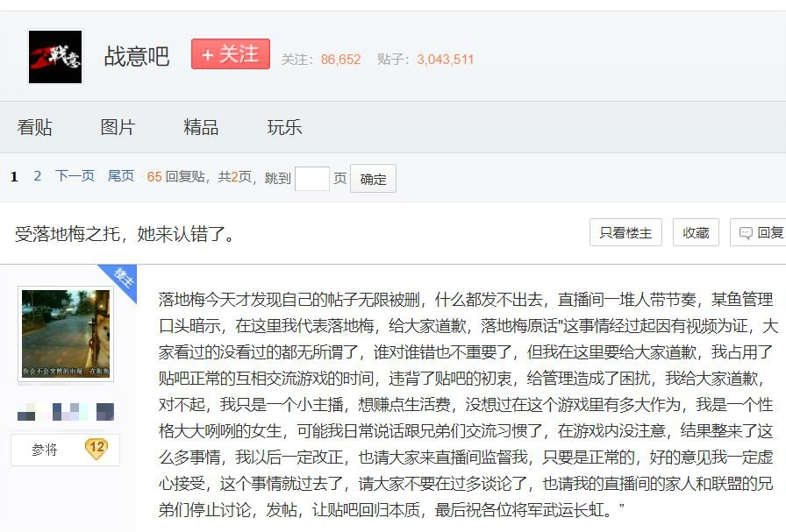This screenshot has height=532, width=786.
Task: Focus the page number jump input field
Action: click(x=312, y=178)
